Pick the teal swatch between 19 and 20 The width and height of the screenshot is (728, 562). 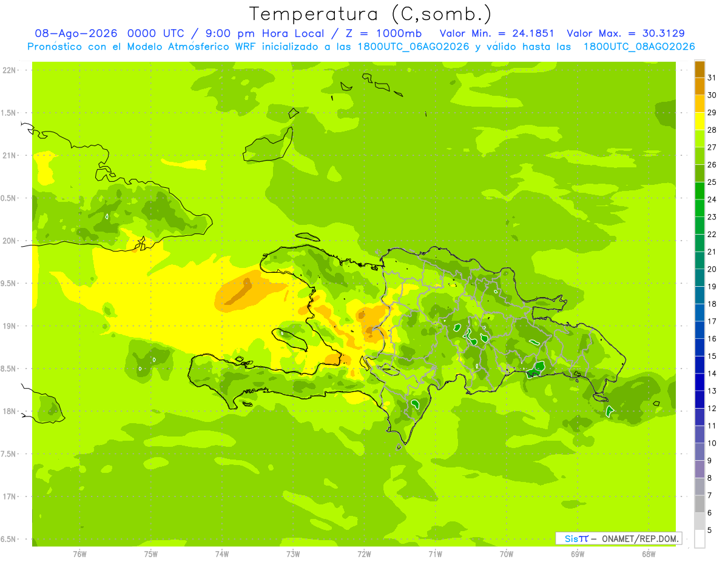pyautogui.click(x=699, y=278)
